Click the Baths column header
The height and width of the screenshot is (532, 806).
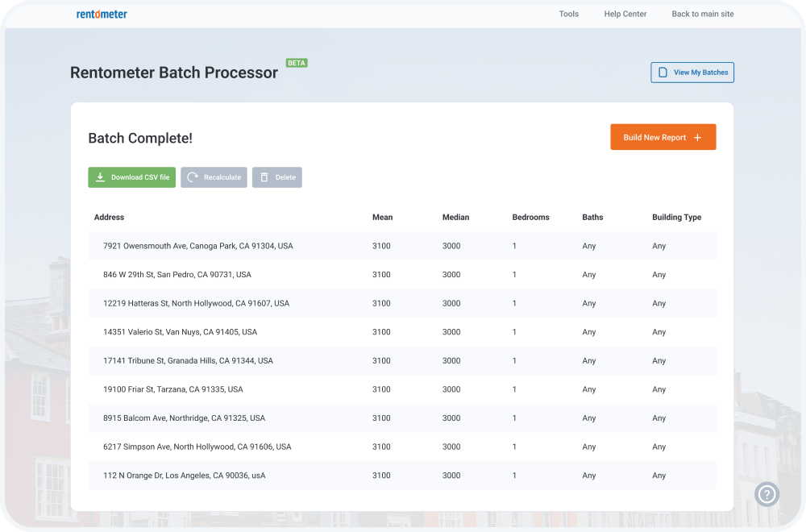[592, 218]
